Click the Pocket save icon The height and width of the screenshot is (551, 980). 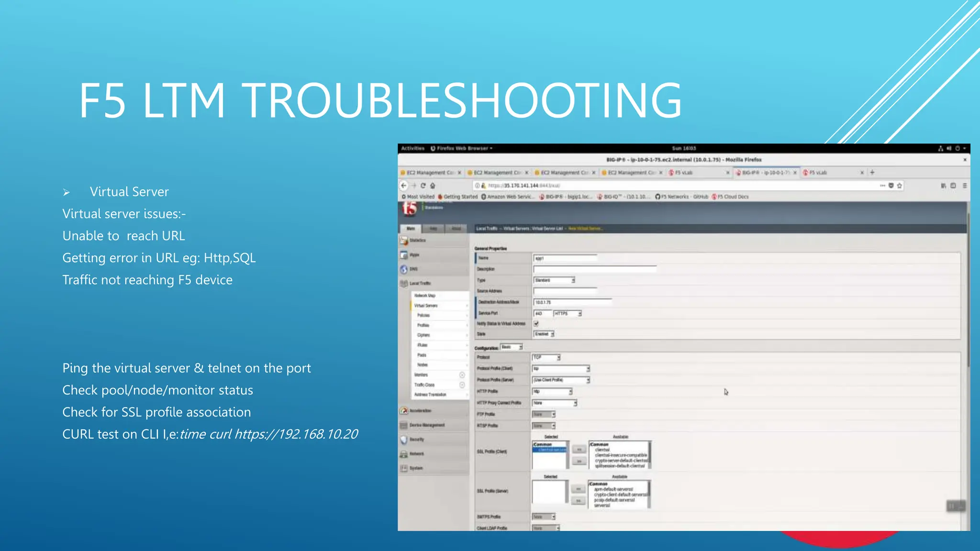pos(891,186)
